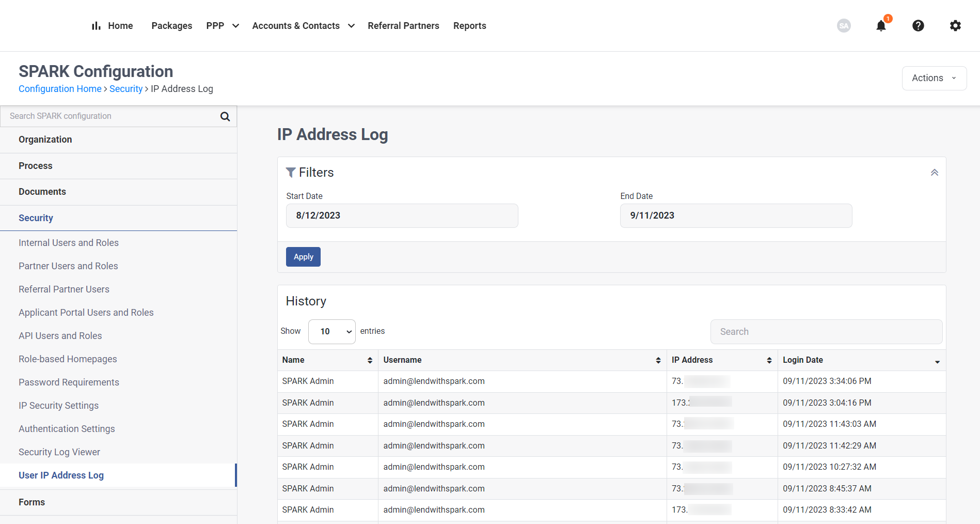Expand the Documents sidebar section
This screenshot has height=524, width=980.
(x=118, y=192)
